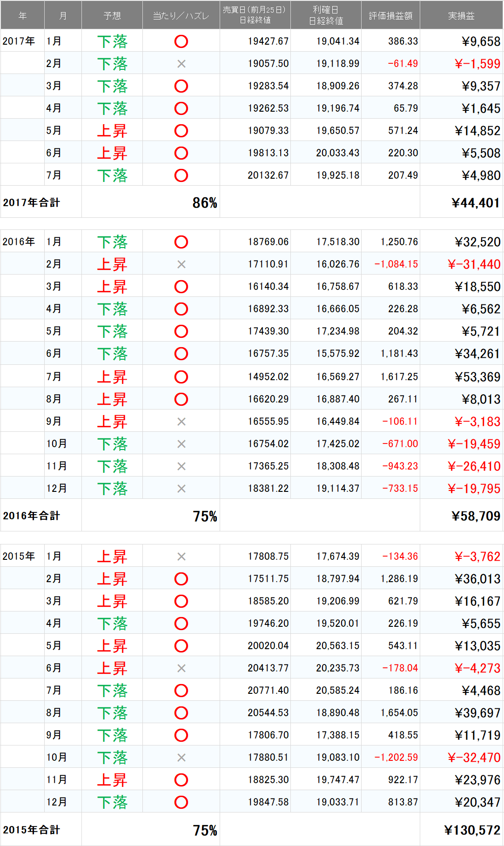Click the × mark in the ¥-32,470 row
The image size is (504, 846).
pos(181,758)
